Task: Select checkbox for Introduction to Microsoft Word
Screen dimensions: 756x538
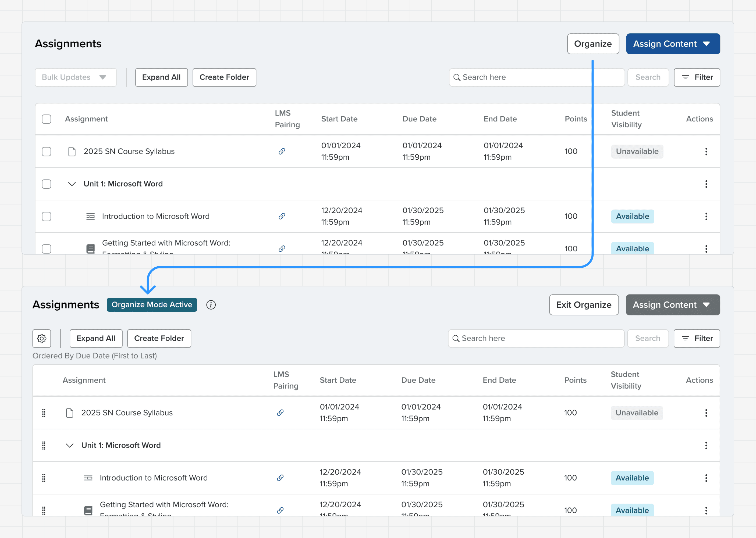Action: pos(47,216)
